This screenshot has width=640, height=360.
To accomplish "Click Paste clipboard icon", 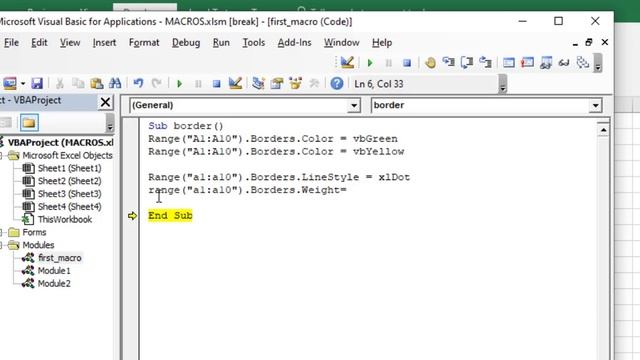I will pos(97,84).
